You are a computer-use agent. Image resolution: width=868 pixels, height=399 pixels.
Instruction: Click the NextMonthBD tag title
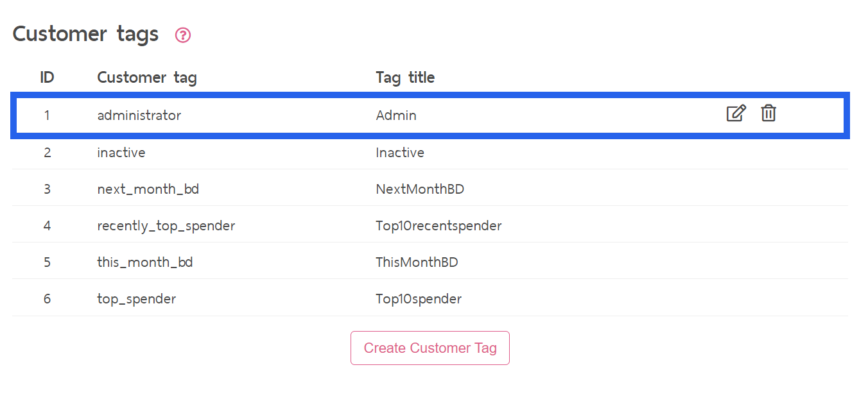[420, 189]
